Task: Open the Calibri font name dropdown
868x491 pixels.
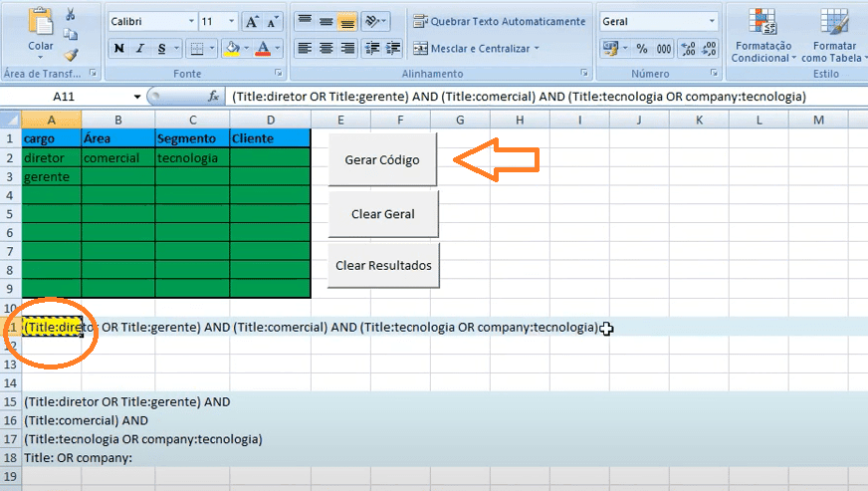Action: coord(189,21)
